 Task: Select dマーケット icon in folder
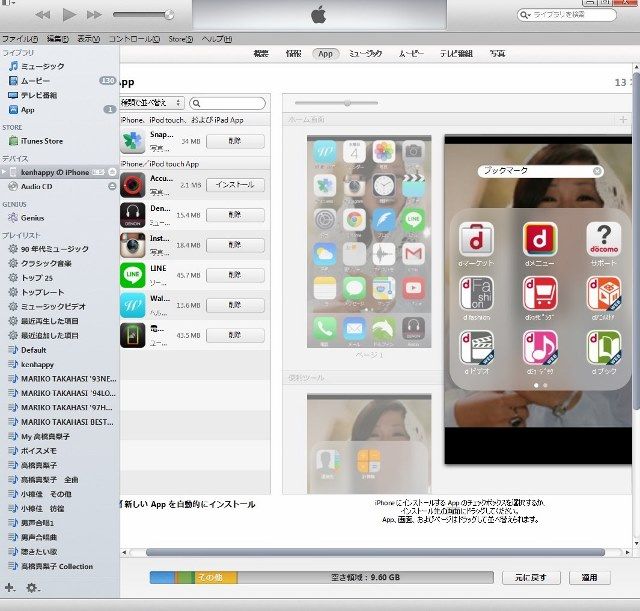[476, 239]
